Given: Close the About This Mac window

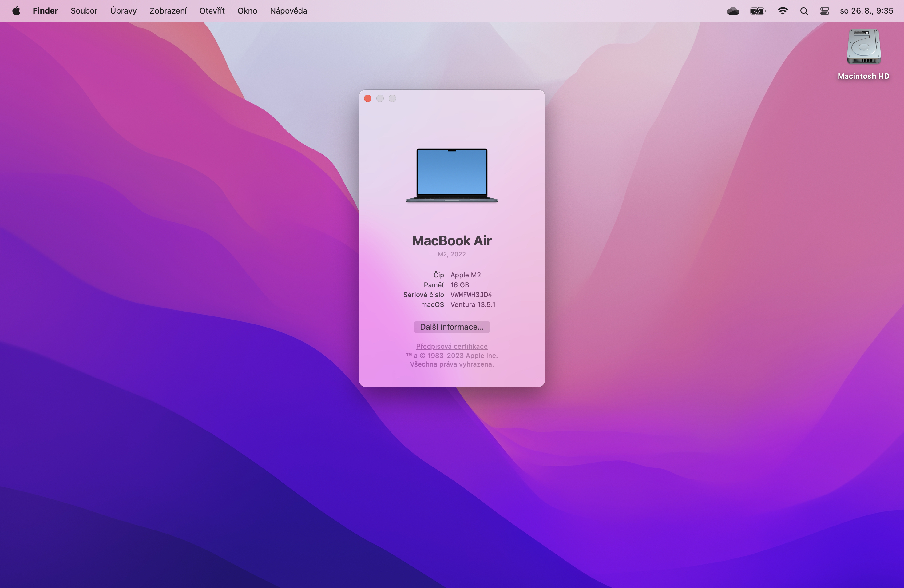Looking at the screenshot, I should click(368, 99).
